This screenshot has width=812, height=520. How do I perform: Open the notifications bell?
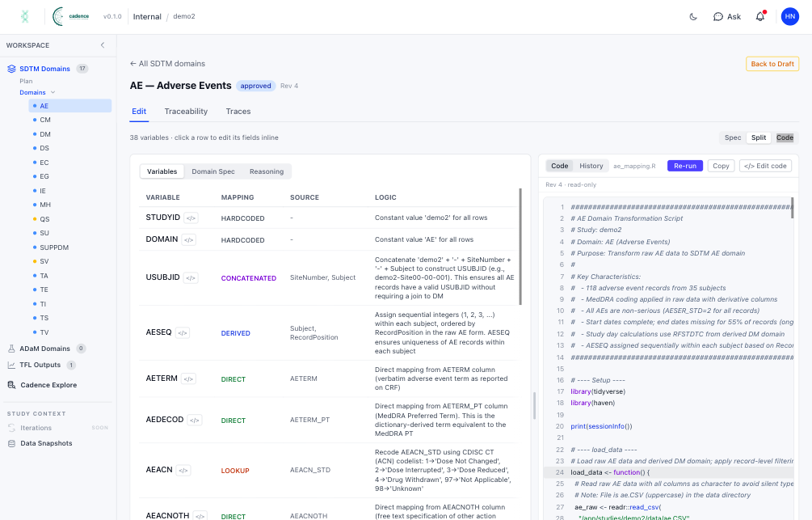(x=760, y=17)
